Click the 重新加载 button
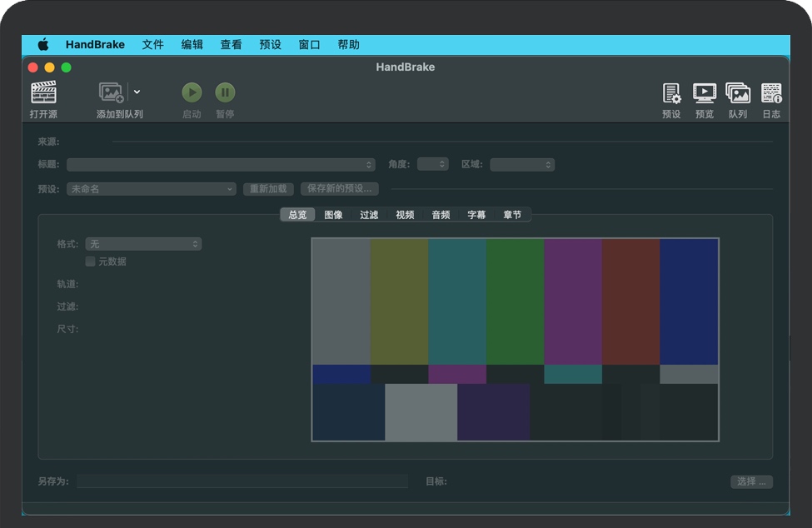This screenshot has width=812, height=528. click(268, 189)
